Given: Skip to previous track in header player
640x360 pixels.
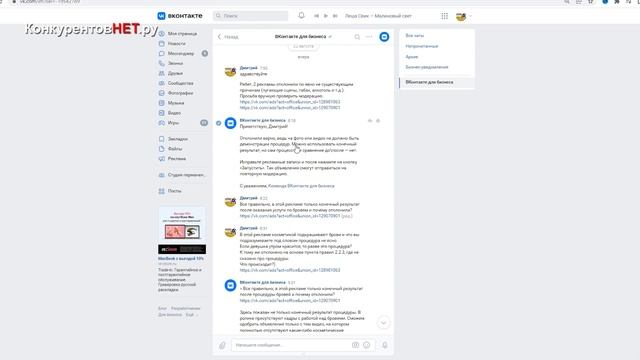Looking at the screenshot, I should 316,16.
